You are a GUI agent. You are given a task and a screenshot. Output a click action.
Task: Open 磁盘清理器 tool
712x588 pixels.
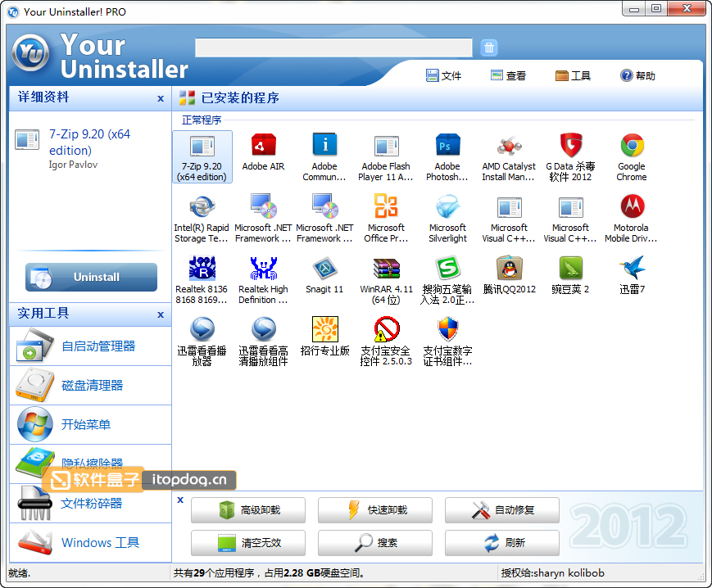[x=90, y=386]
